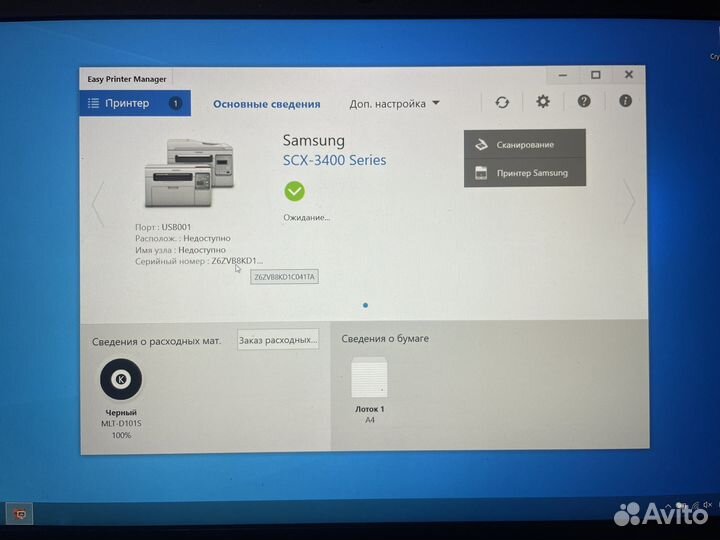Go to the next printer with the right arrow
720x540 pixels.
pos(629,201)
